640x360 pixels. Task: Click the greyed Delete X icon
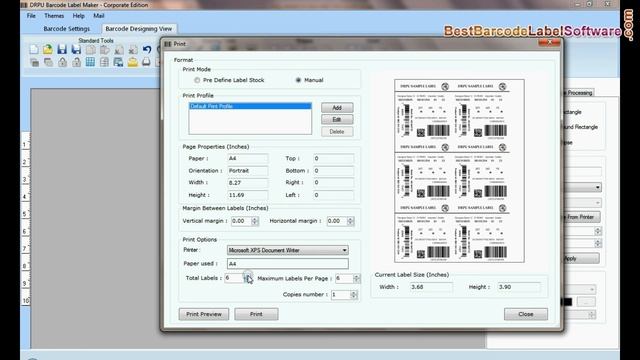(133, 50)
